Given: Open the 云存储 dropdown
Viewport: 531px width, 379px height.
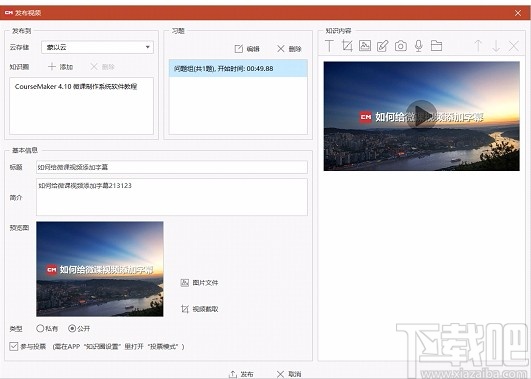Looking at the screenshot, I should tap(97, 47).
